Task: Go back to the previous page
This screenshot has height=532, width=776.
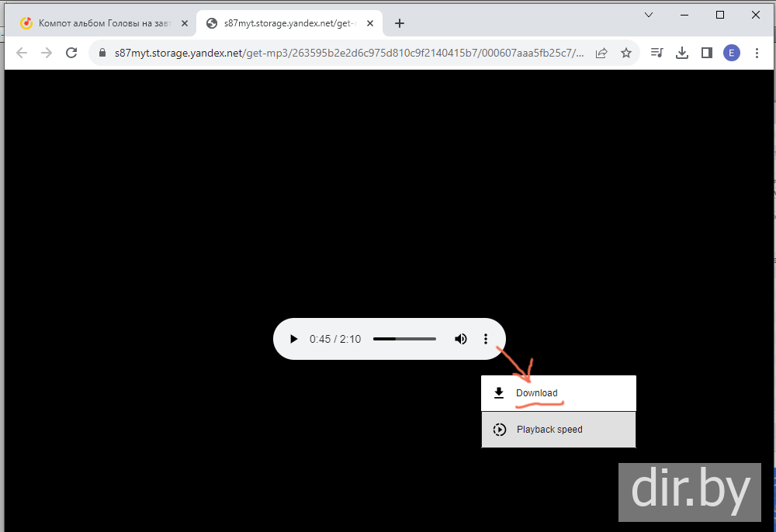Action: point(22,53)
